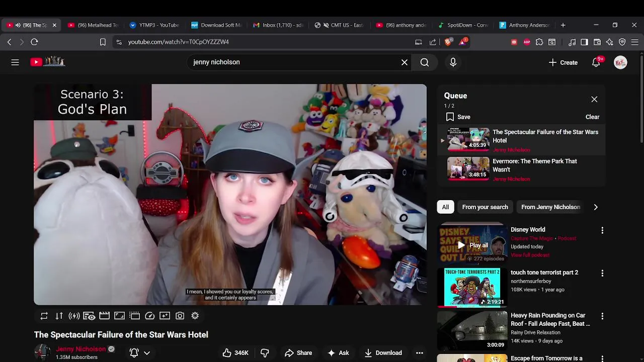
Task: Share the video
Action: point(298,353)
